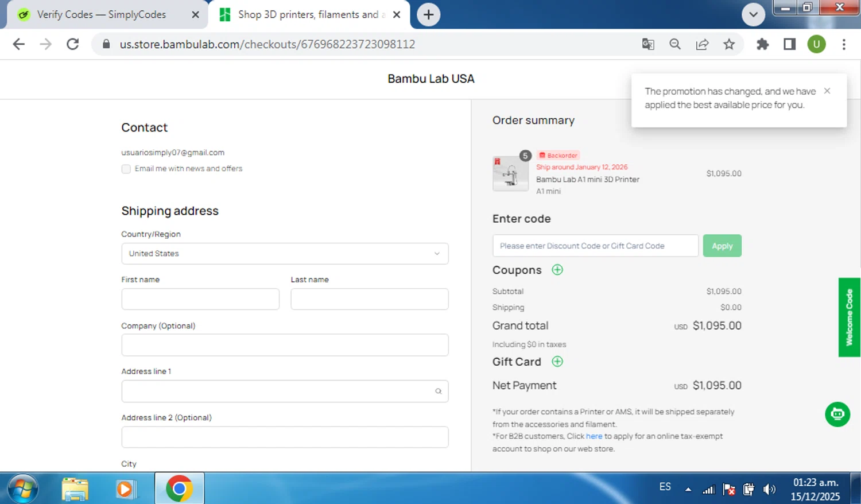Expand Gift Card with the plus icon
The image size is (861, 504).
click(557, 362)
